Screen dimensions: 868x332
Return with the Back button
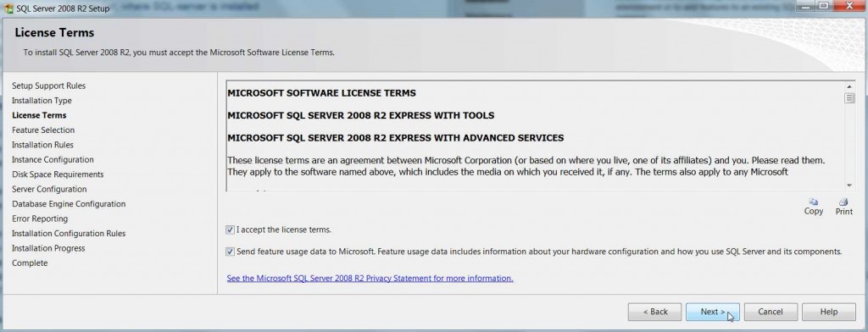(655, 312)
